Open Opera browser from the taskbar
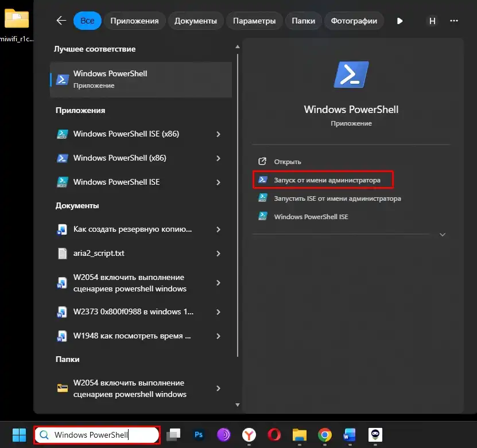This screenshot has width=477, height=448. [274, 435]
